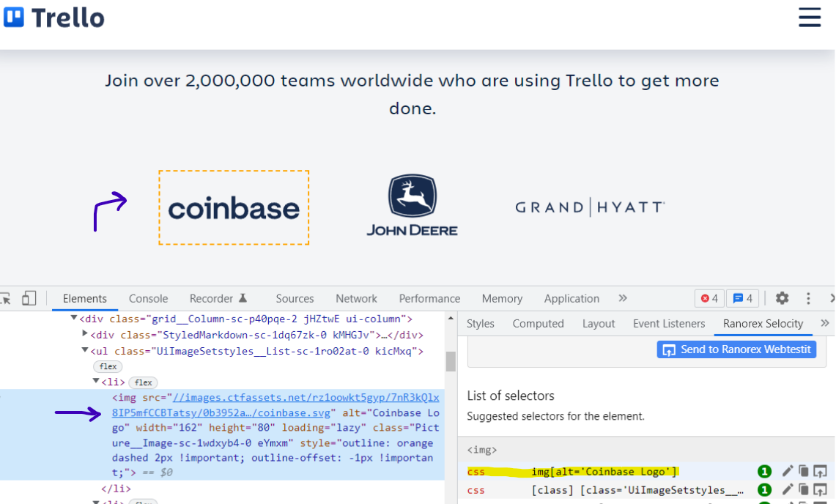
Task: Click the Coinbase logo image
Action: point(234,208)
